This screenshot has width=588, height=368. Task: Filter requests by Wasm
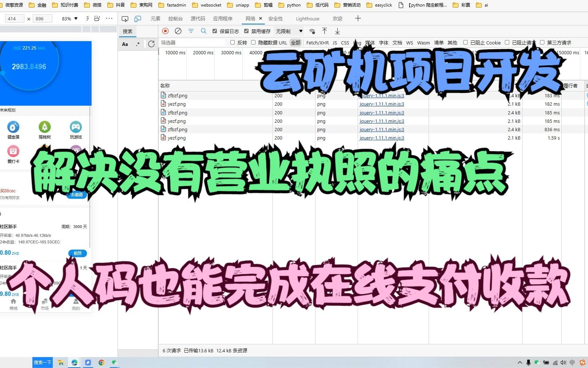[423, 43]
